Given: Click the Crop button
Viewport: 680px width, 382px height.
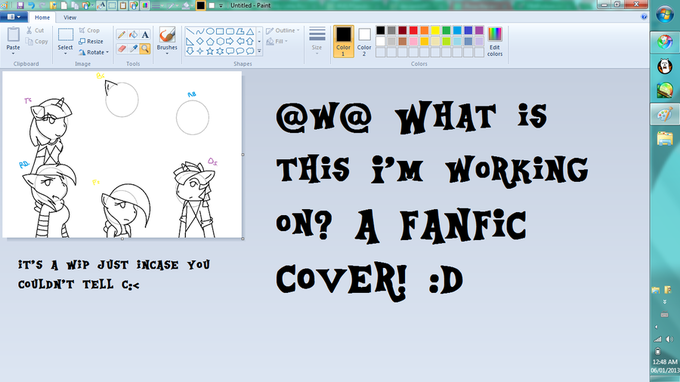Looking at the screenshot, I should click(x=89, y=30).
